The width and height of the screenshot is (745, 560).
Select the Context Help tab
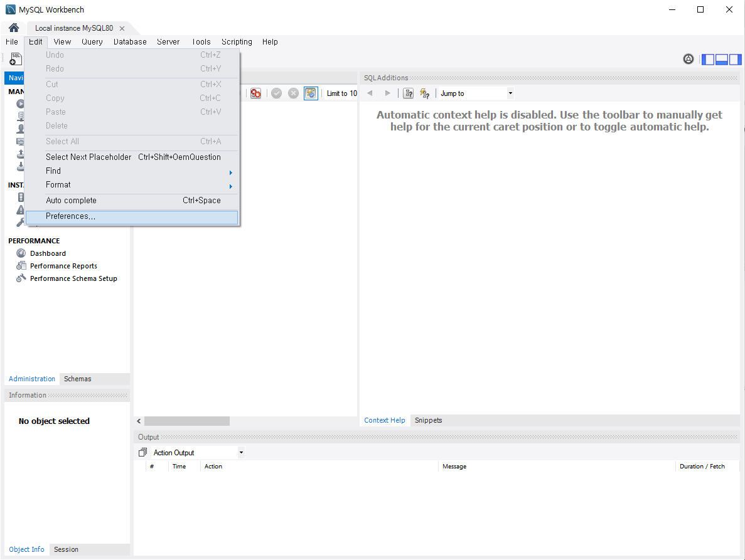[x=384, y=420]
